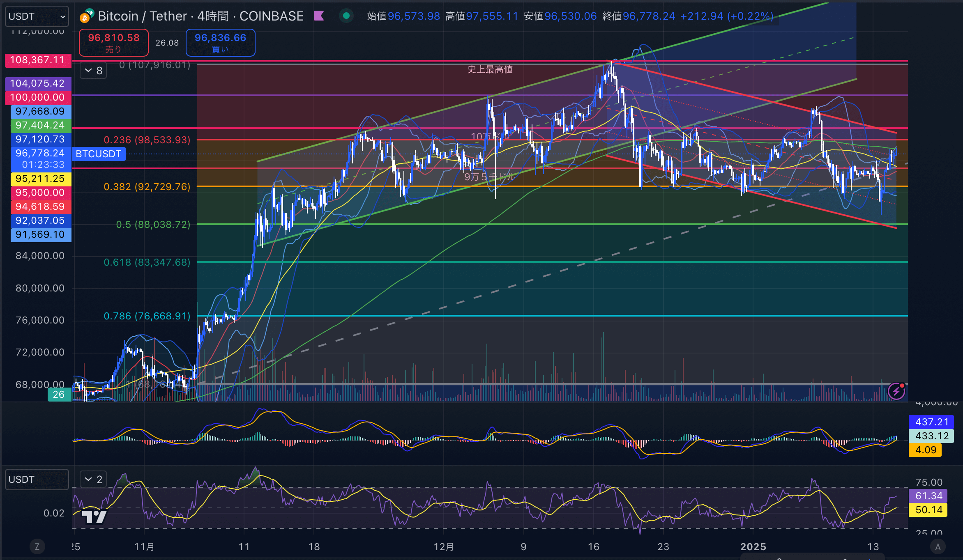The width and height of the screenshot is (963, 560).
Task: Click the 72,000.00 tick on the price axis
Action: pos(40,352)
